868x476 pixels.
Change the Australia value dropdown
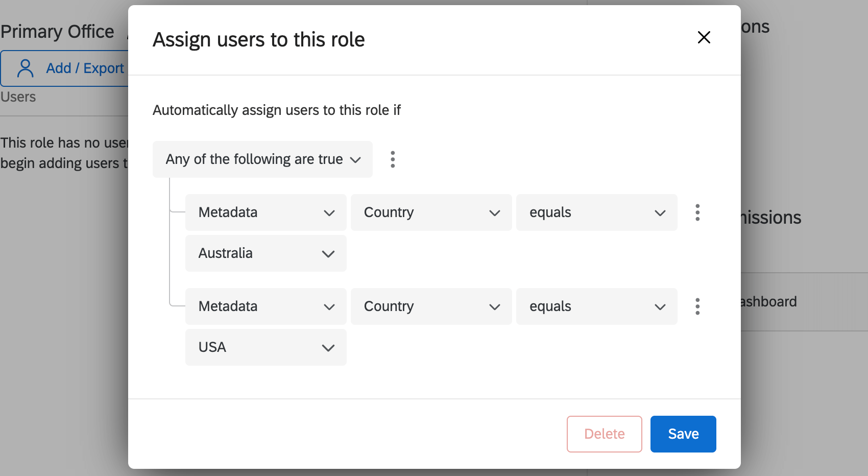click(266, 253)
